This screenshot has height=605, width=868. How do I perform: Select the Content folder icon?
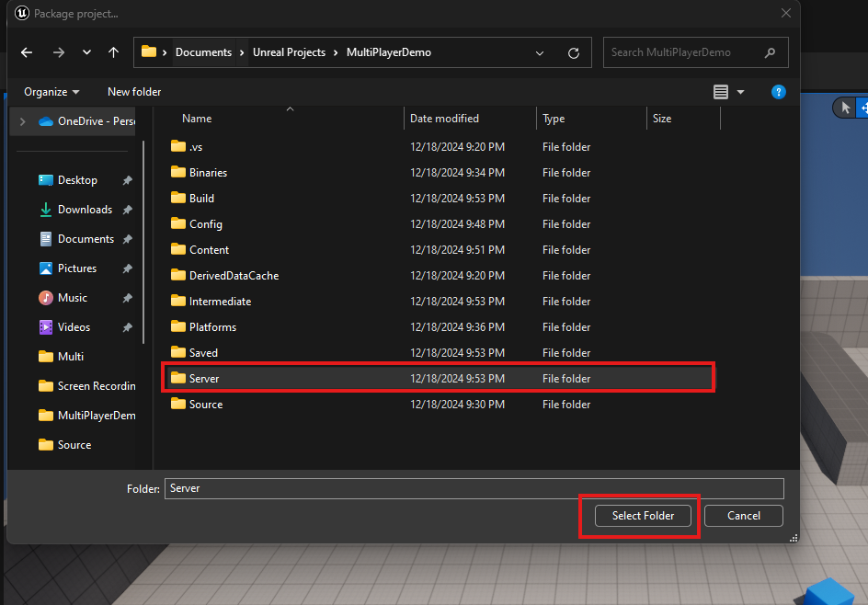click(x=178, y=250)
